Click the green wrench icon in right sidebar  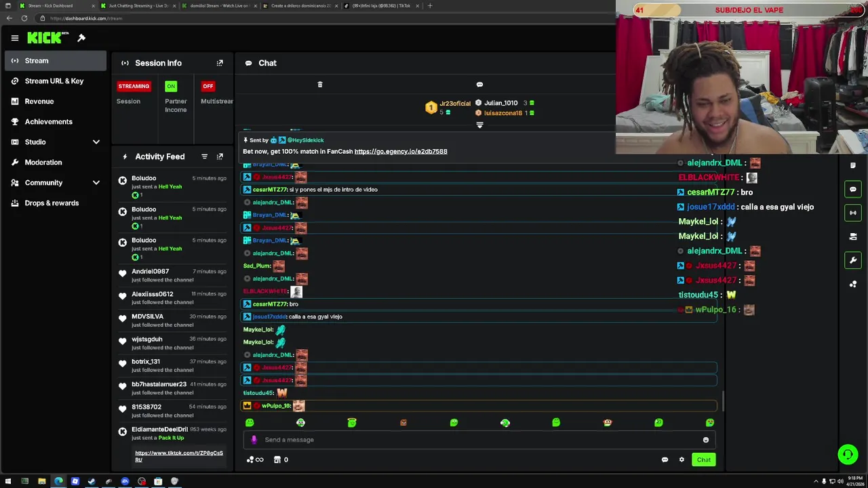(853, 260)
